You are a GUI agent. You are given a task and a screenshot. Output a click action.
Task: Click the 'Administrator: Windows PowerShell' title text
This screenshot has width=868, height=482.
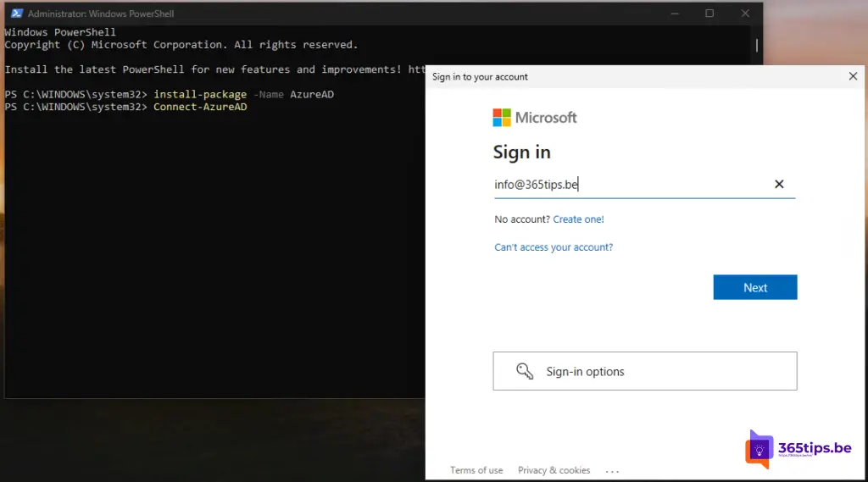click(101, 14)
